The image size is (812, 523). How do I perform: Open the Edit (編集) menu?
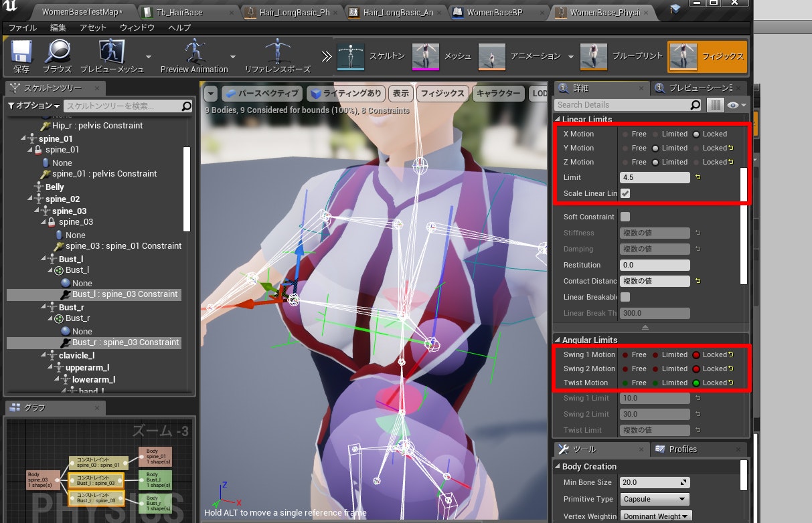click(x=58, y=27)
